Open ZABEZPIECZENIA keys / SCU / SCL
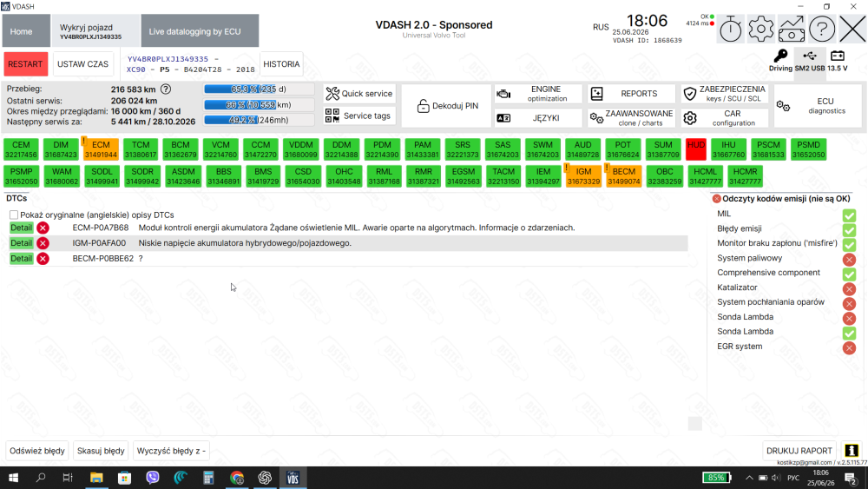The height and width of the screenshot is (489, 868). coord(725,94)
